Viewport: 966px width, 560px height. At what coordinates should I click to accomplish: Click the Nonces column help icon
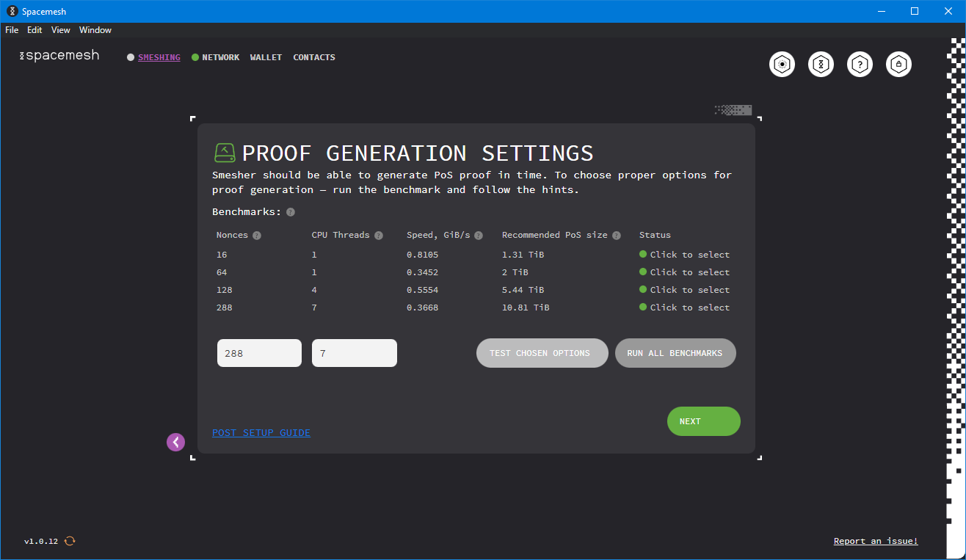coord(256,236)
